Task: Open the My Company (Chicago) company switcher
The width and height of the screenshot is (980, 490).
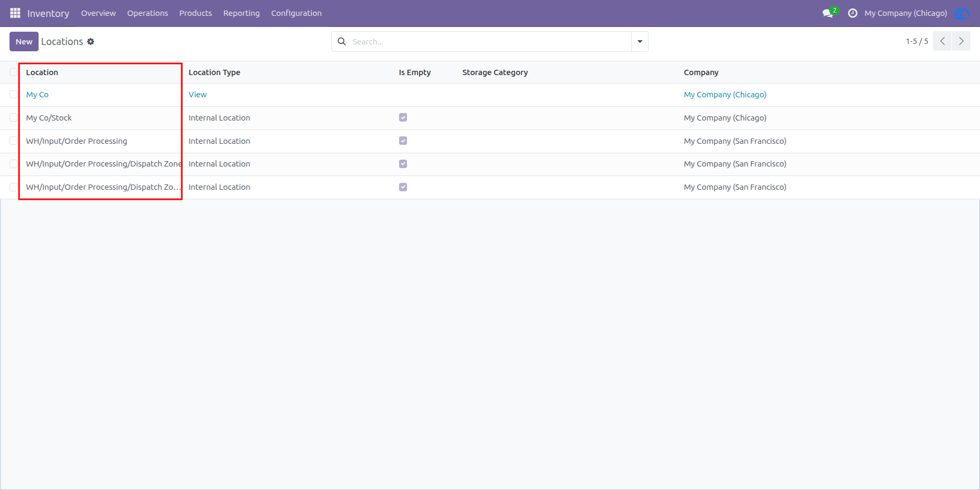Action: tap(905, 13)
